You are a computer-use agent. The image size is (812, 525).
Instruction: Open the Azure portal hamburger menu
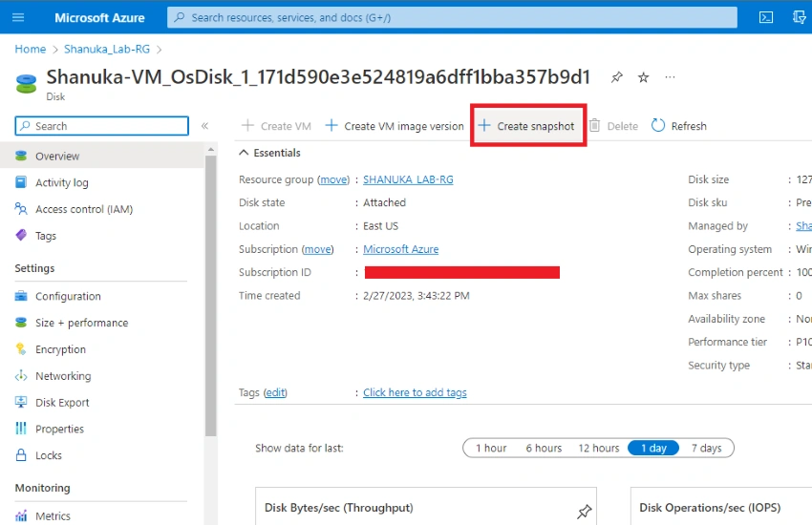coord(18,17)
